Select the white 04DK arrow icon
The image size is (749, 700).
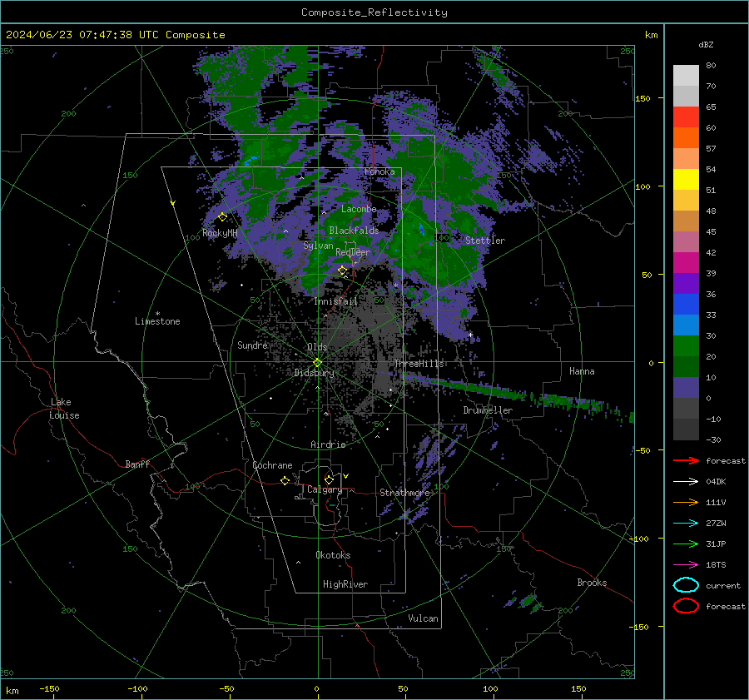686,482
